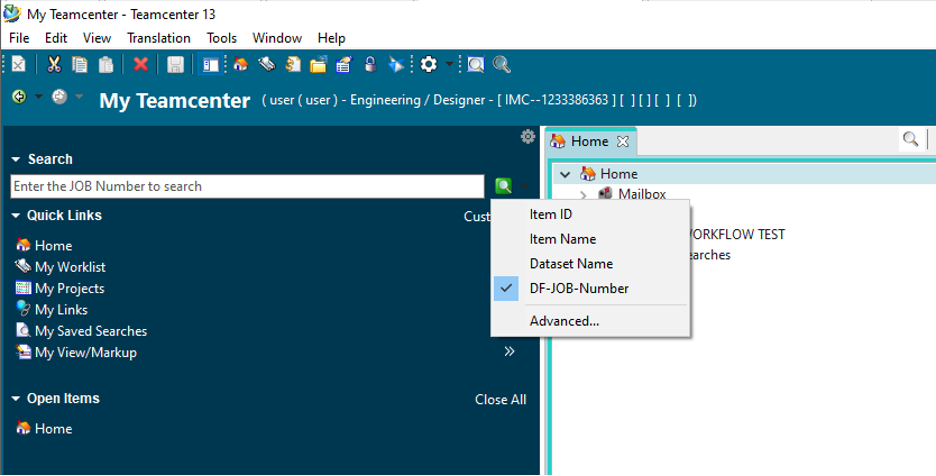Expand the Mailbox tree node
936x476 pixels.
583,194
